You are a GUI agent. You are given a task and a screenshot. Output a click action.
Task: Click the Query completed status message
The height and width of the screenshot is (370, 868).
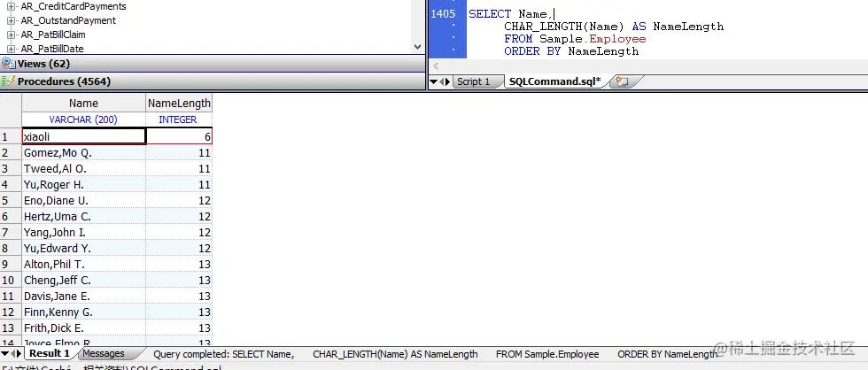tap(436, 354)
